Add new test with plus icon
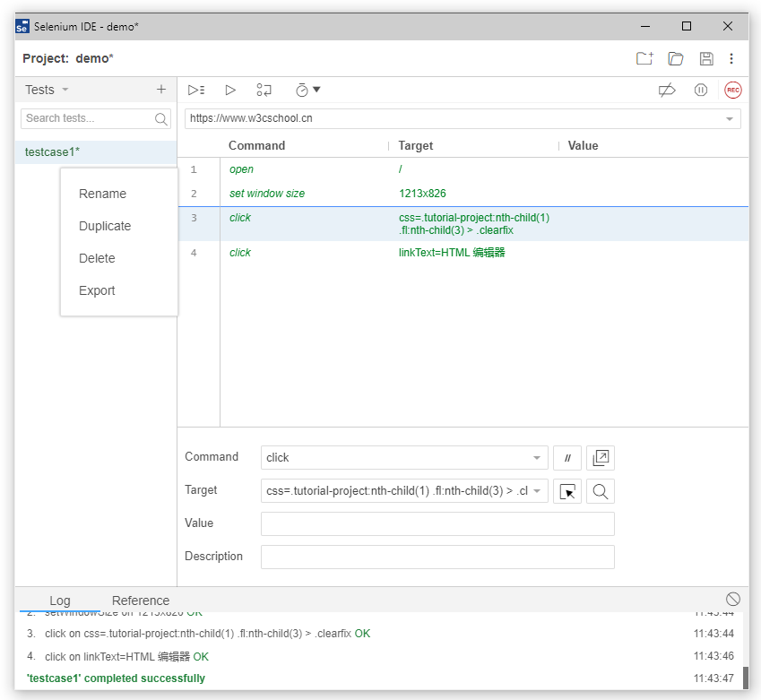 (161, 90)
